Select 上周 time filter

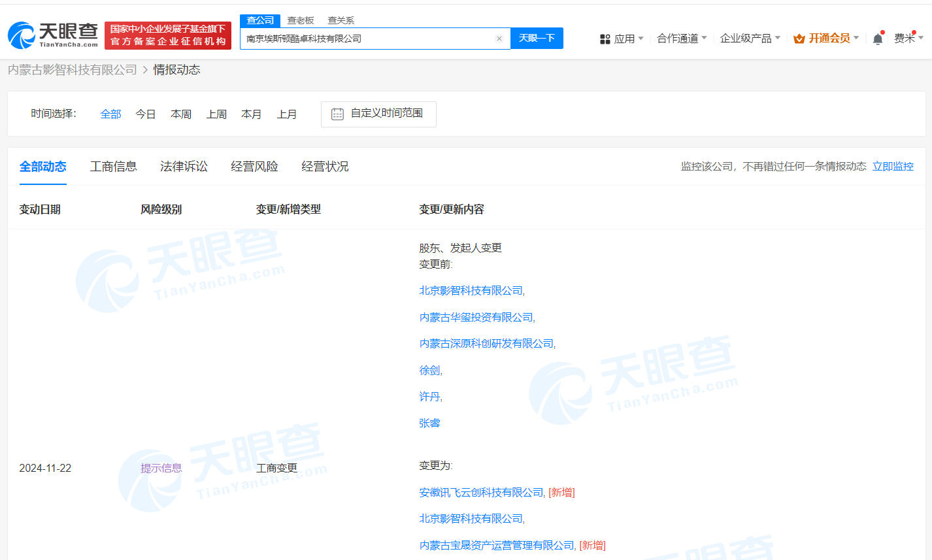[216, 114]
